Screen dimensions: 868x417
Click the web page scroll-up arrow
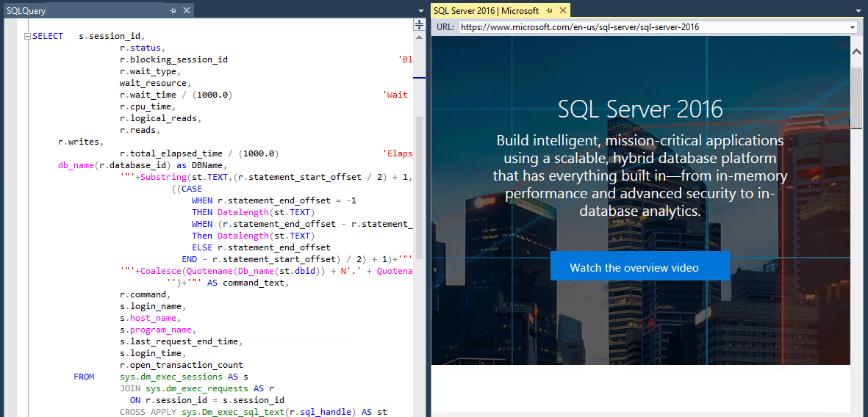pyautogui.click(x=856, y=53)
